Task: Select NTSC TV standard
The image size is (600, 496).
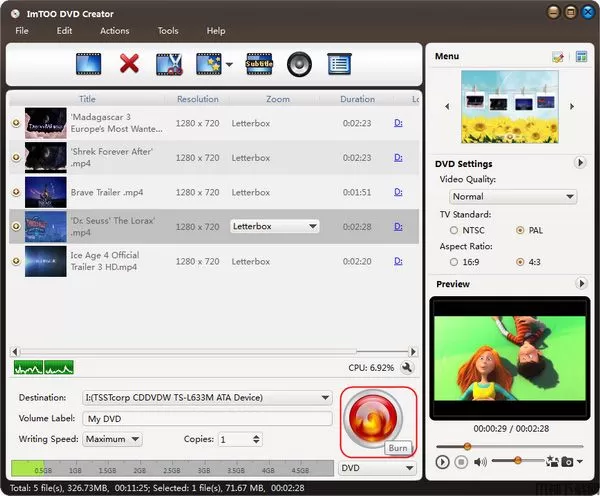Action: coord(454,230)
